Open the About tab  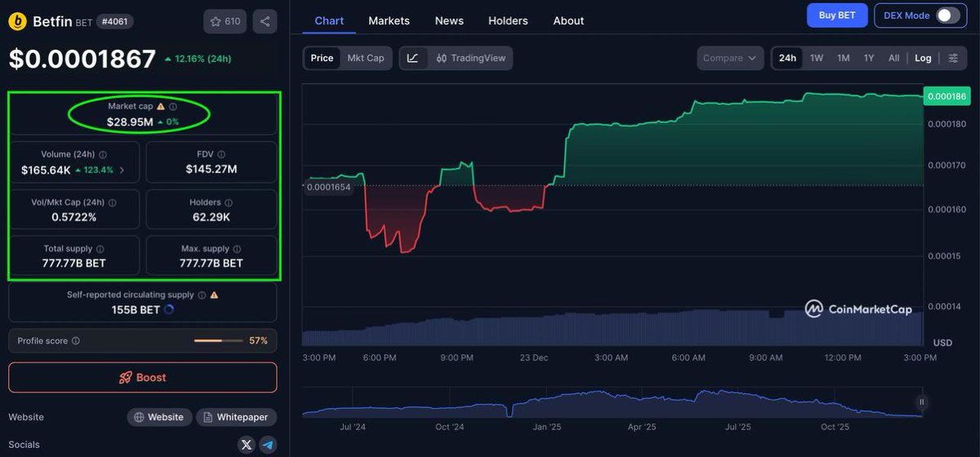click(x=568, y=20)
